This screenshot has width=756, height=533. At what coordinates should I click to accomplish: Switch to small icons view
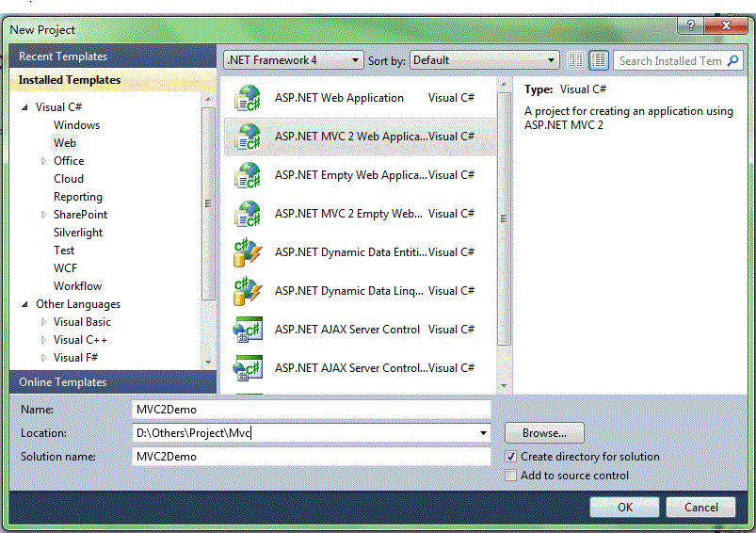tap(575, 60)
